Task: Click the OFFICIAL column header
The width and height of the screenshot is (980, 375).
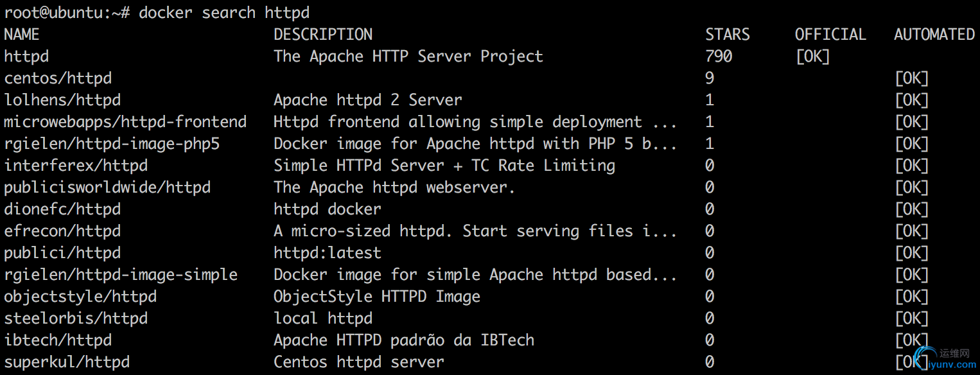Action: 830,35
